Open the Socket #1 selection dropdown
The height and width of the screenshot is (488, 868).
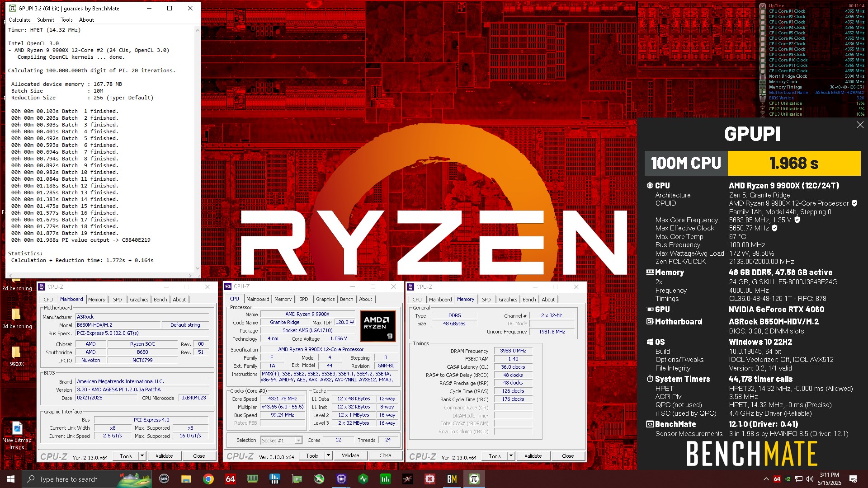click(281, 440)
